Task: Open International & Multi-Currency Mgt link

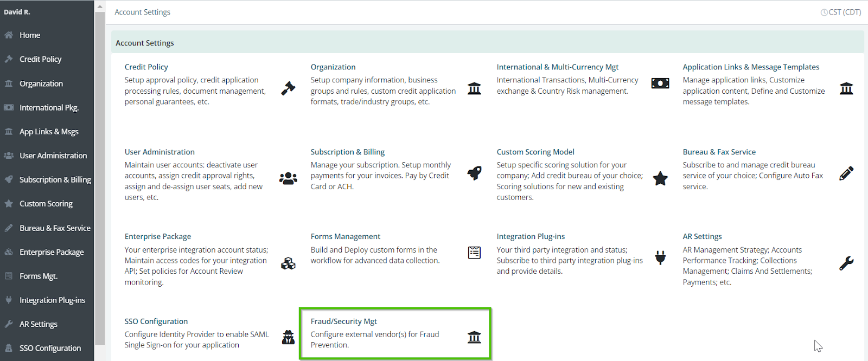Action: tap(558, 67)
